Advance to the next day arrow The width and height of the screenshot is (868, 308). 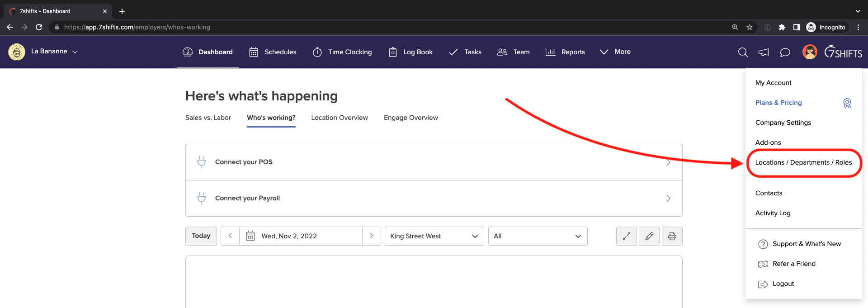tap(372, 236)
